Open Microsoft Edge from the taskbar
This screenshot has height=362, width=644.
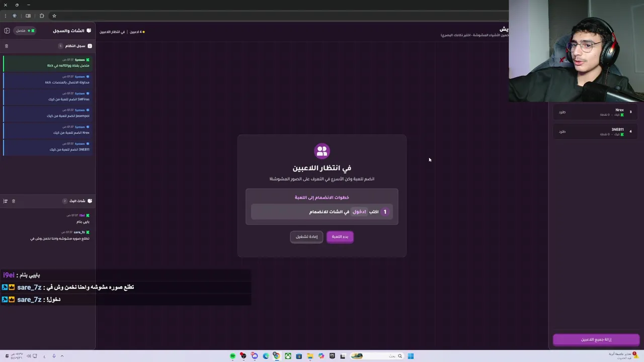click(266, 356)
